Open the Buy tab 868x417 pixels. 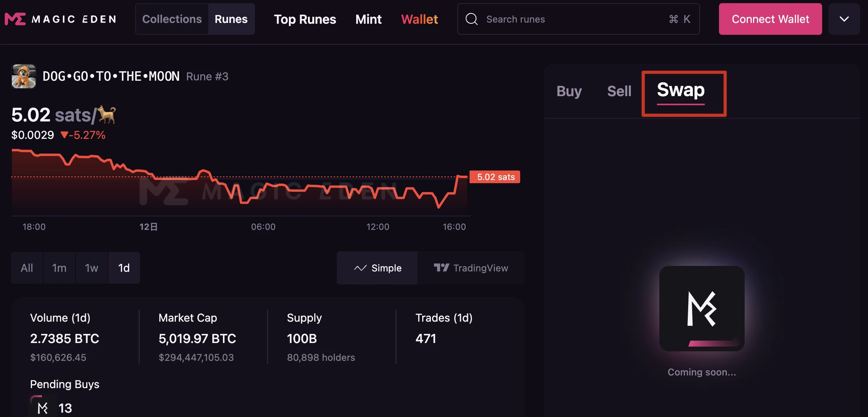569,91
